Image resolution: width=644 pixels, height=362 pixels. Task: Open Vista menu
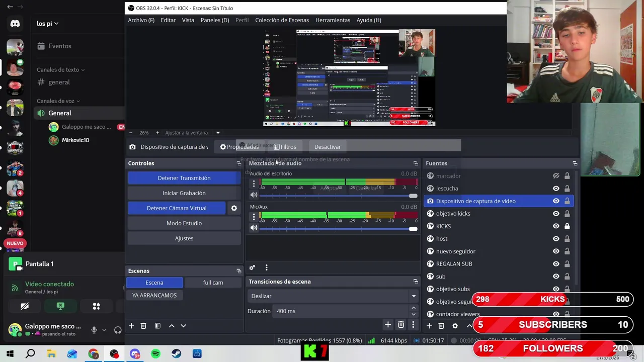point(188,20)
